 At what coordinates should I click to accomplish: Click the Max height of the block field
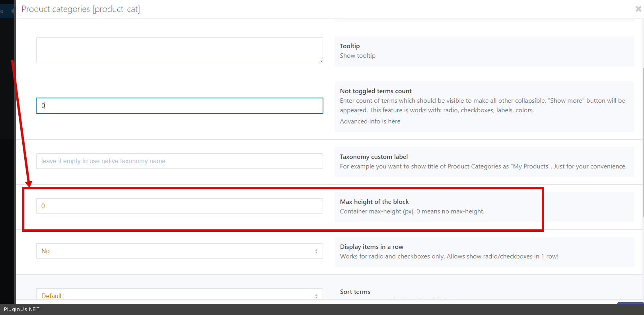[179, 206]
